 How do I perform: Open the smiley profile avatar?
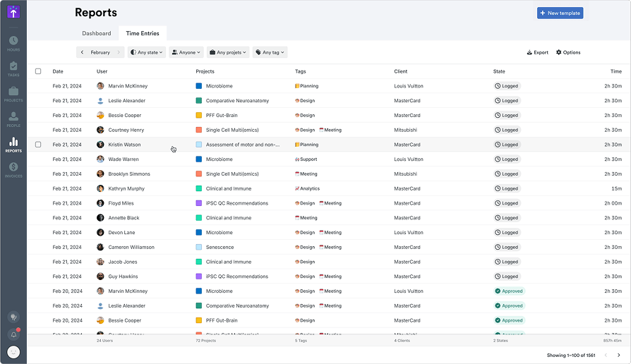pos(13,352)
